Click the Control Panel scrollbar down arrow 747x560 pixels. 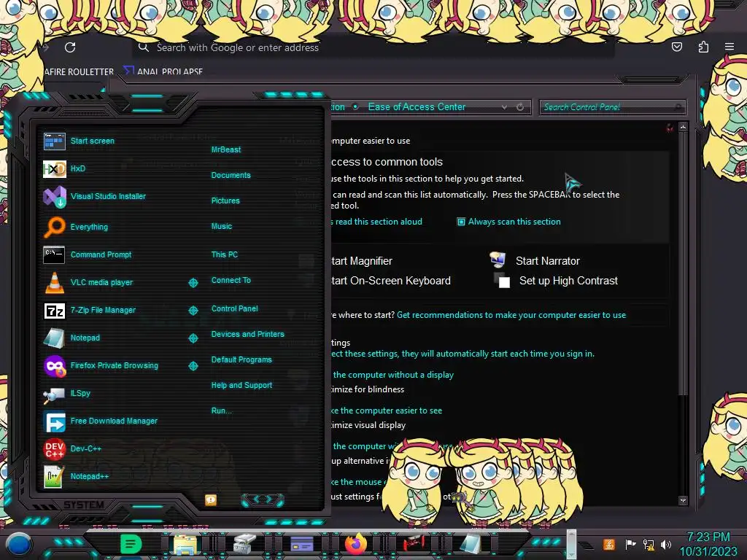tap(683, 500)
